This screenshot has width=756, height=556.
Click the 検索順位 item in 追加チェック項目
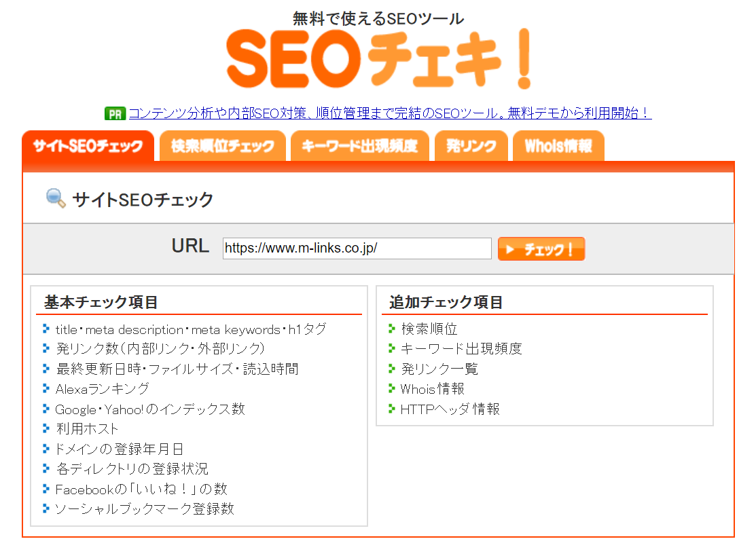point(429,329)
